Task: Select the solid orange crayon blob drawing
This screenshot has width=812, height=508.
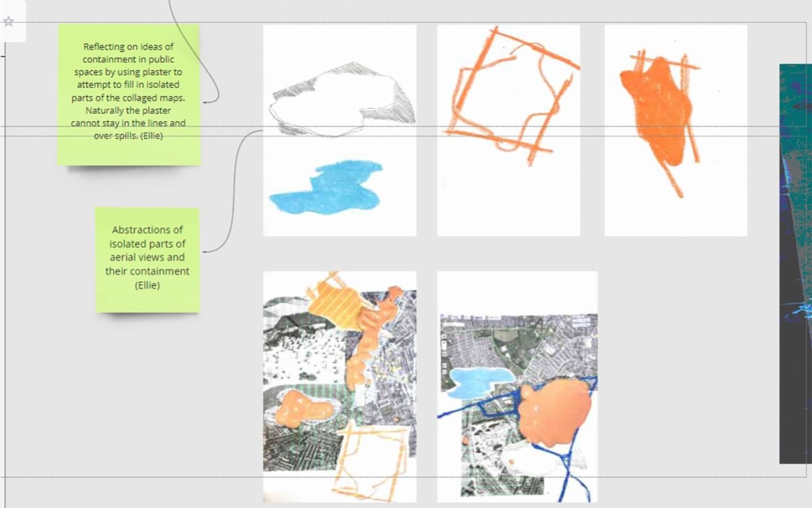Action: point(676,131)
